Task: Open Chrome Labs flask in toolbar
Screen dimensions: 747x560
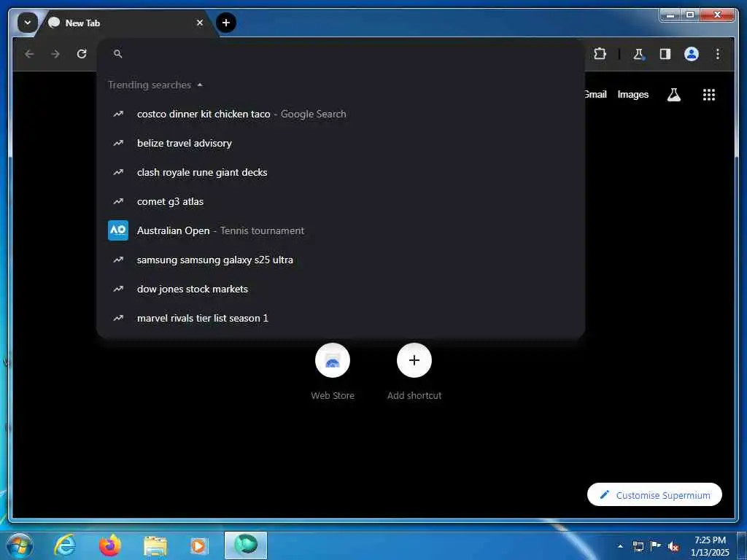Action: pyautogui.click(x=638, y=54)
